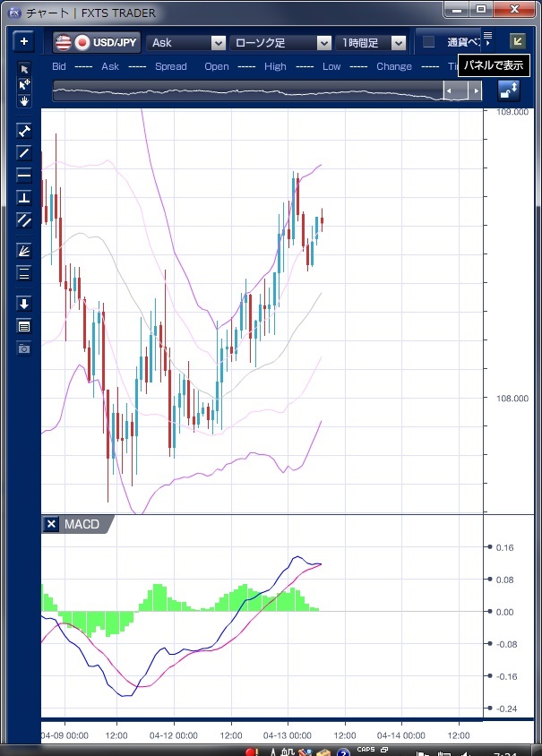The height and width of the screenshot is (756, 542).
Task: Click the plus button to add chart
Action: 24,42
